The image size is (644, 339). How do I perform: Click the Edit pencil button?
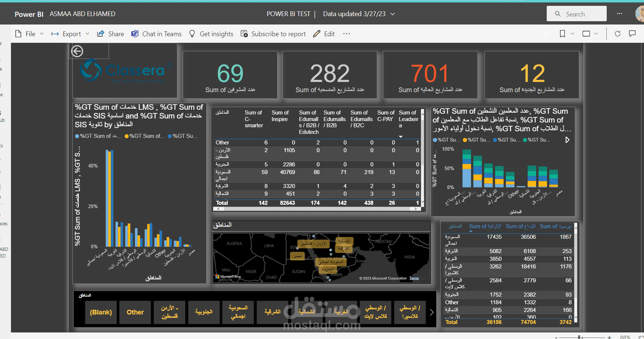(x=324, y=34)
